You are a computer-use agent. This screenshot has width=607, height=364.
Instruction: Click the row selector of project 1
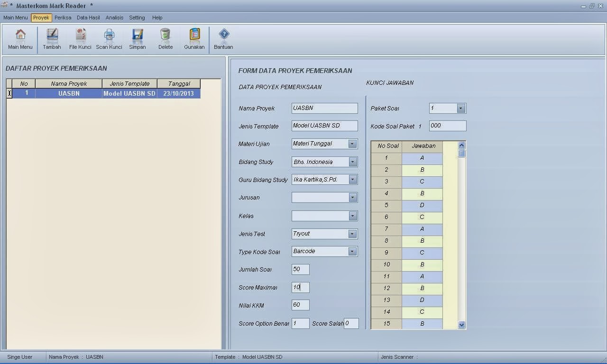(x=9, y=93)
